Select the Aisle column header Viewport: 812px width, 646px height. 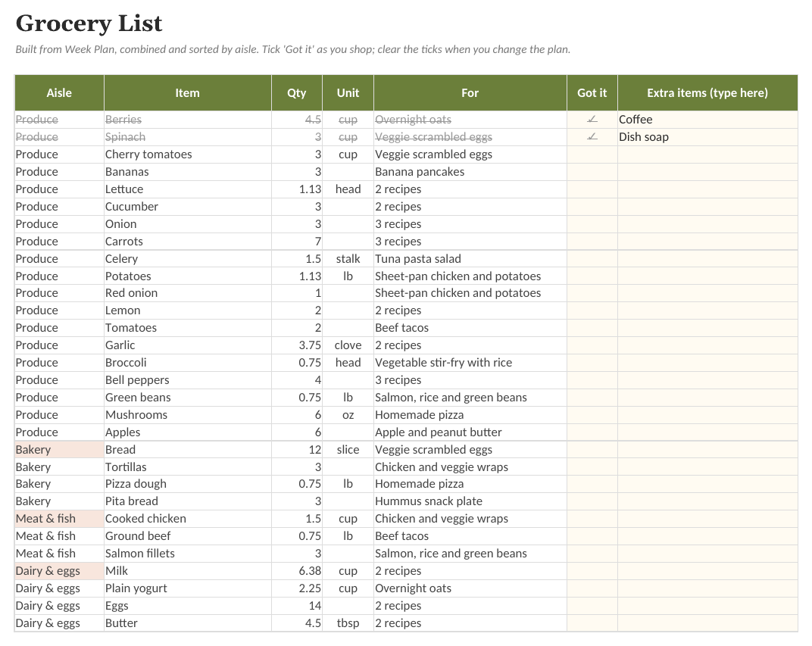click(x=59, y=92)
